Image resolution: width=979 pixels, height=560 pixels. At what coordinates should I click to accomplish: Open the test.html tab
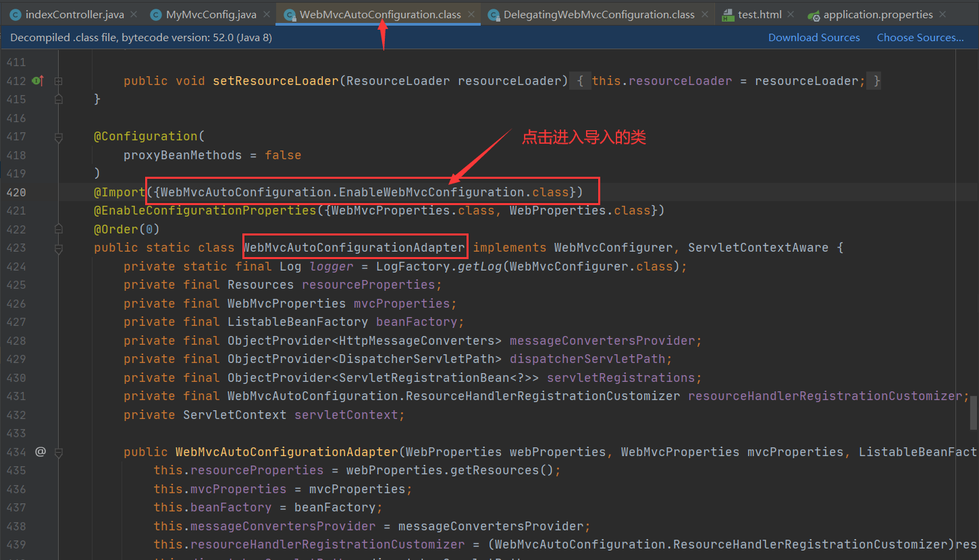point(759,14)
